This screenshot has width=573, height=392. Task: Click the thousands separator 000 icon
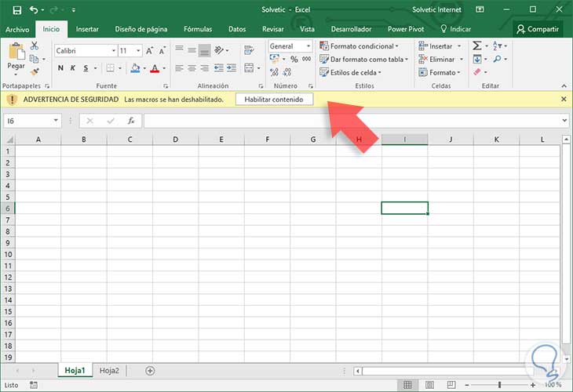306,59
